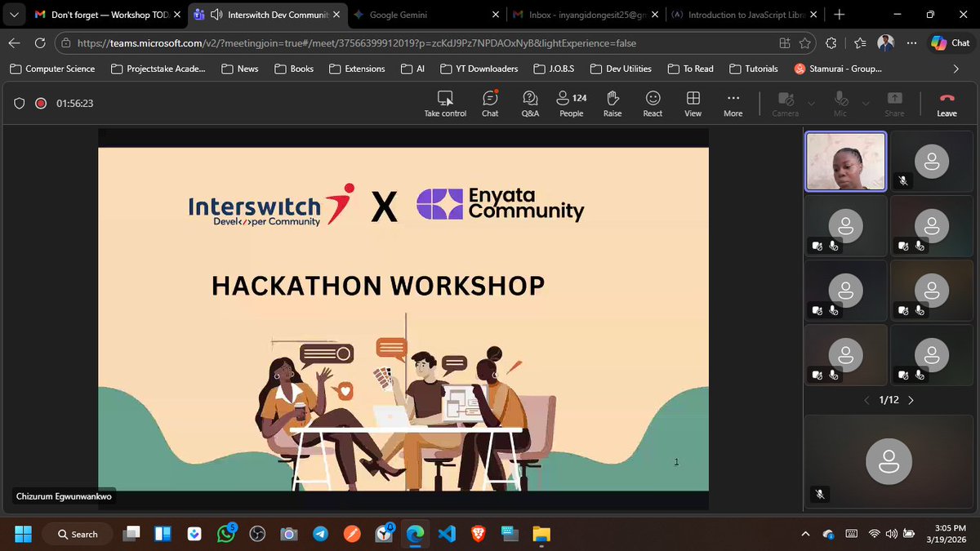
Task: Click the red recording indicator
Action: (x=41, y=103)
